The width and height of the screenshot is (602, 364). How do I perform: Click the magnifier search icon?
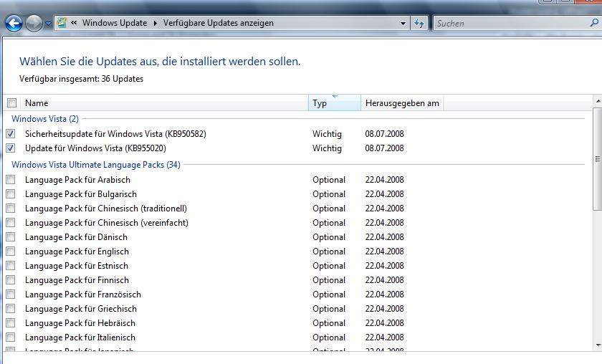click(594, 23)
